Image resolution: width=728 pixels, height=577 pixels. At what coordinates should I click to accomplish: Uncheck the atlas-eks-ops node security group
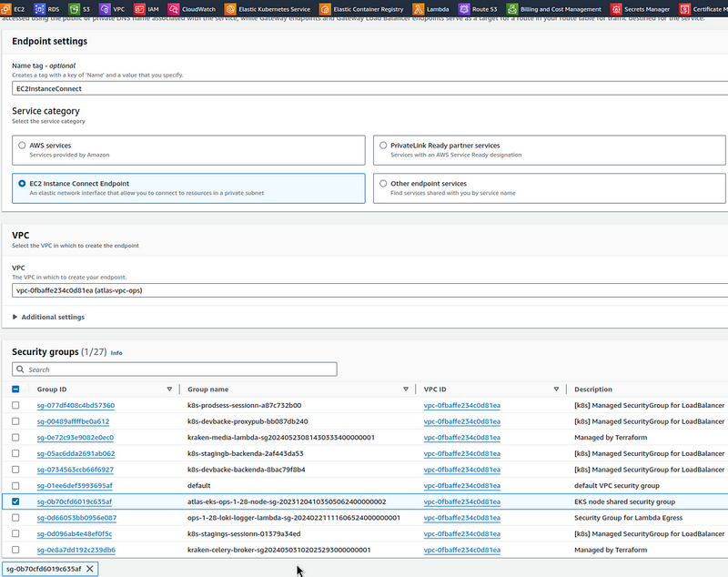click(x=15, y=501)
